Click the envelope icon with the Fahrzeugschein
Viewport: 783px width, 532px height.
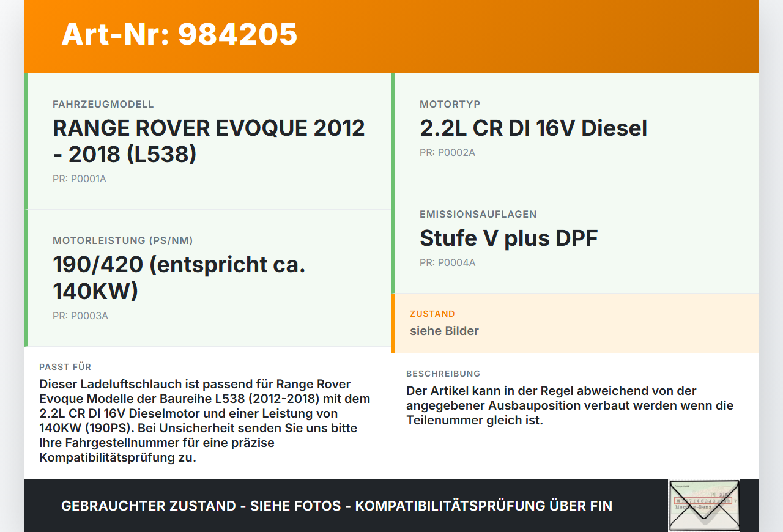[x=704, y=505]
